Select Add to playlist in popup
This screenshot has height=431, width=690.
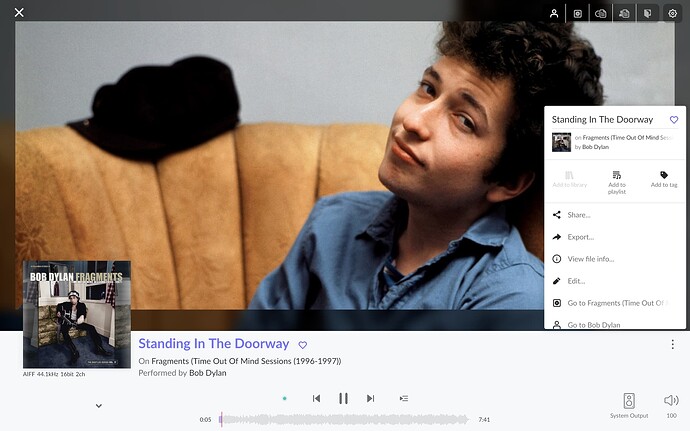pyautogui.click(x=617, y=183)
